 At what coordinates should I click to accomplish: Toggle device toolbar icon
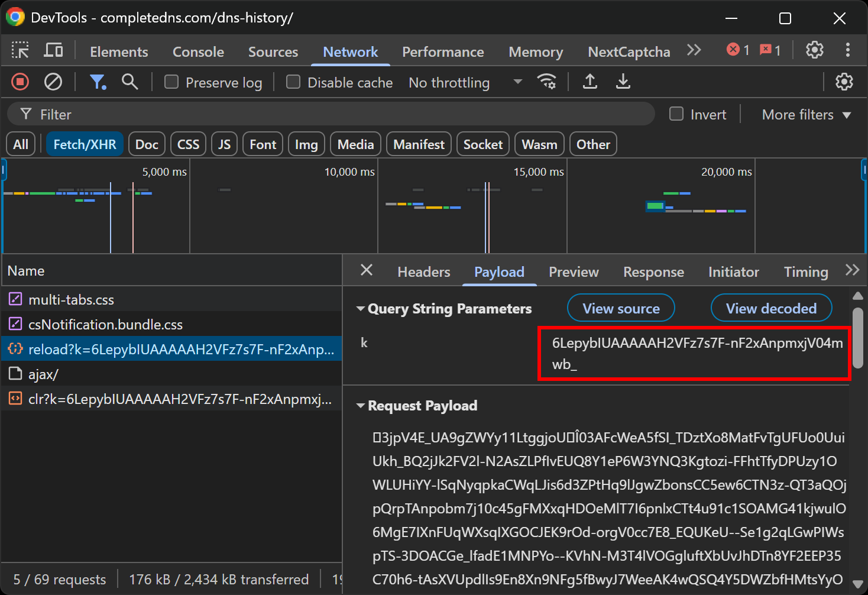point(53,51)
